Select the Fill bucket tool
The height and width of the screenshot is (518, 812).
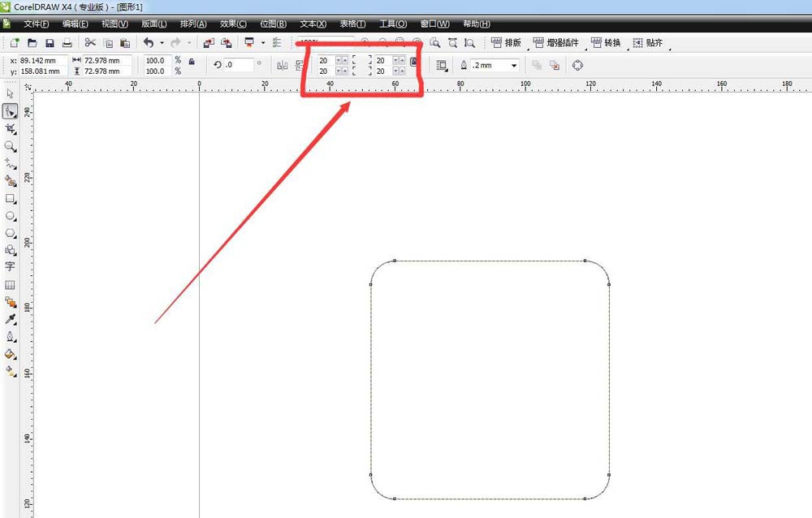click(10, 354)
